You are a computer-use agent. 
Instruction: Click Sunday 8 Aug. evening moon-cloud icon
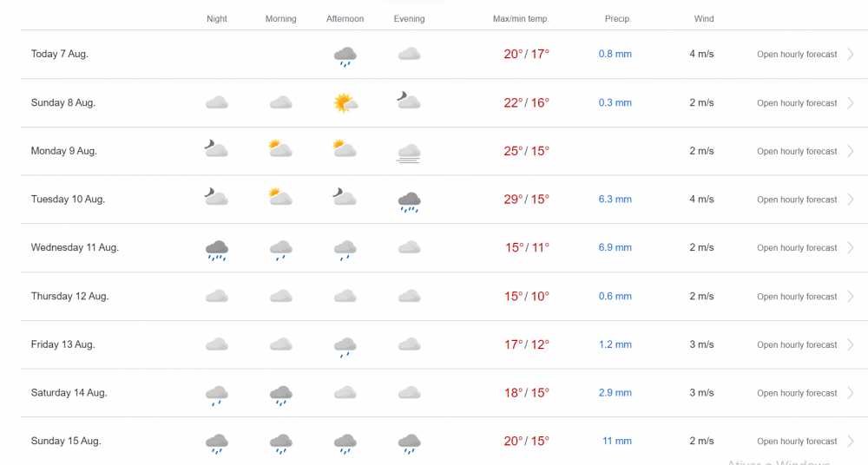point(409,102)
